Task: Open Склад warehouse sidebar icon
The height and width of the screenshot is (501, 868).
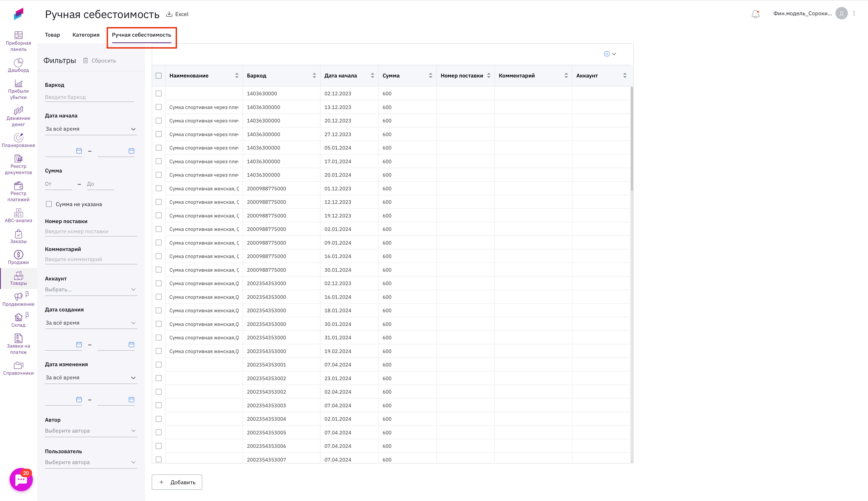Action: (x=18, y=320)
